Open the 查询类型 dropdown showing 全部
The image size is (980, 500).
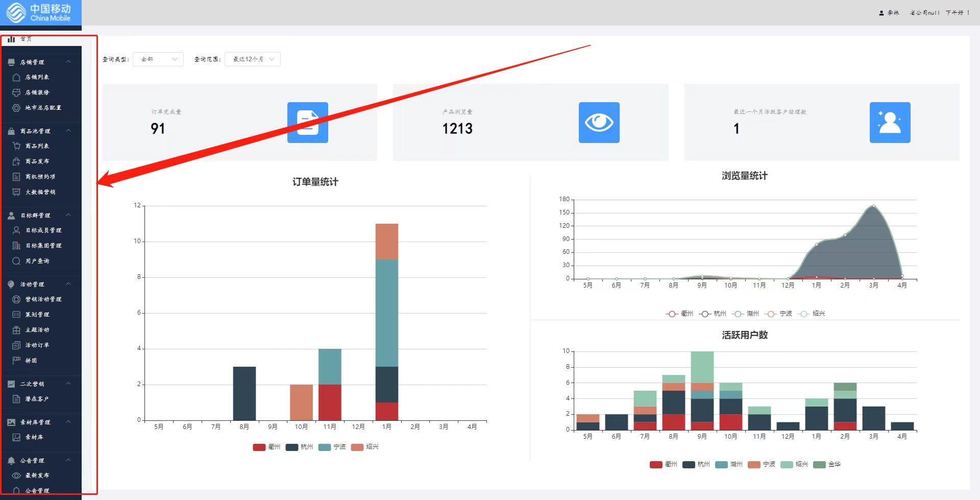158,59
